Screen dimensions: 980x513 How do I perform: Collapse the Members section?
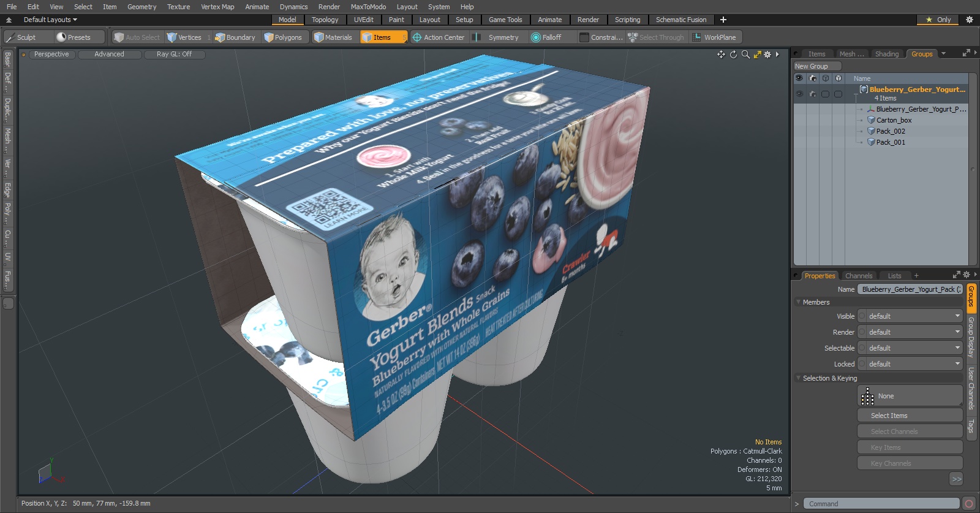[x=798, y=302]
